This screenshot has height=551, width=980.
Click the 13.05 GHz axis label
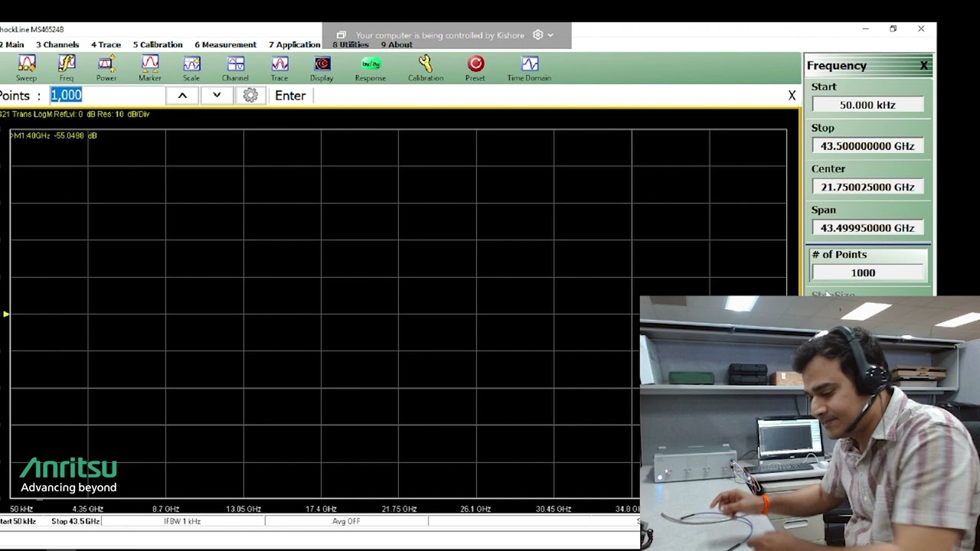pos(243,509)
